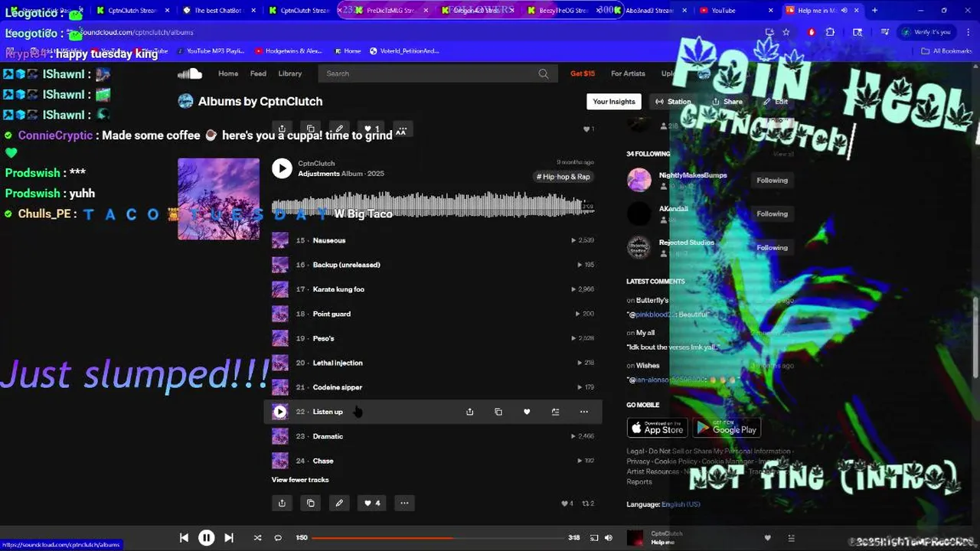Open the Feed tab
Screen dimensions: 980x551
click(x=258, y=73)
